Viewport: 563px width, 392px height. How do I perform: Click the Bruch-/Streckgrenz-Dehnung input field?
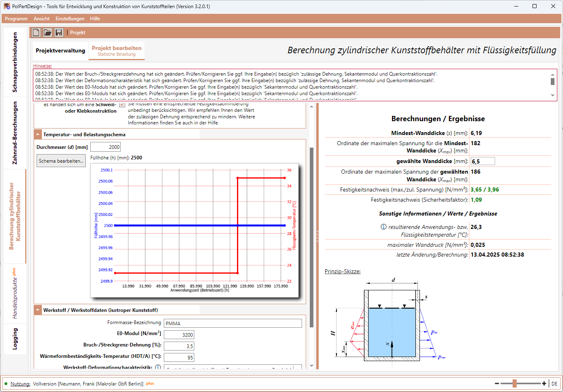(179, 346)
